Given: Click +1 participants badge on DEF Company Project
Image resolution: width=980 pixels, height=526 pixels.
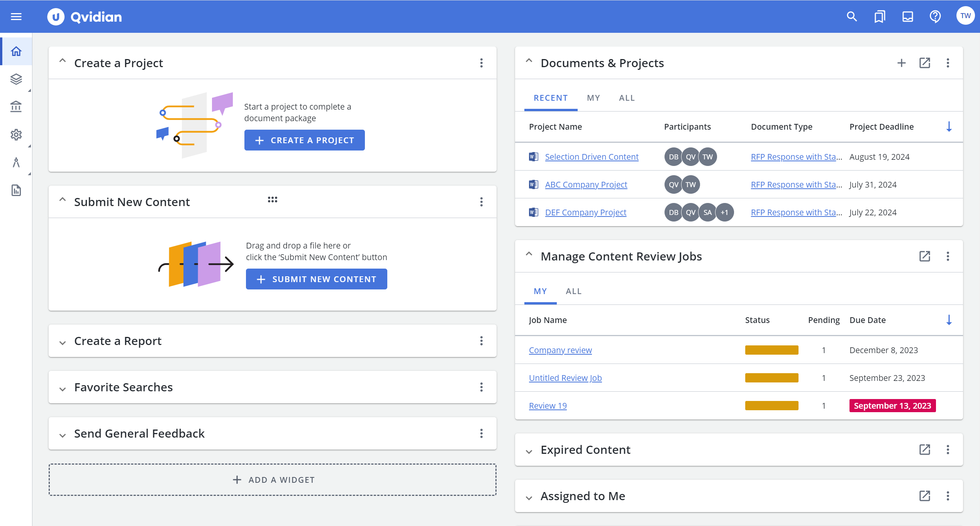Looking at the screenshot, I should [x=724, y=212].
